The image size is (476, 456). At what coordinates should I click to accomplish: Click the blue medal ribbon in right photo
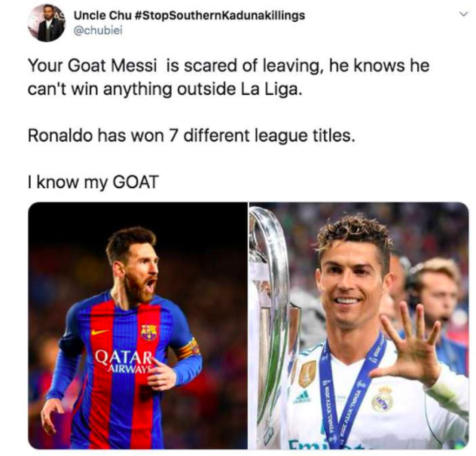335,399
